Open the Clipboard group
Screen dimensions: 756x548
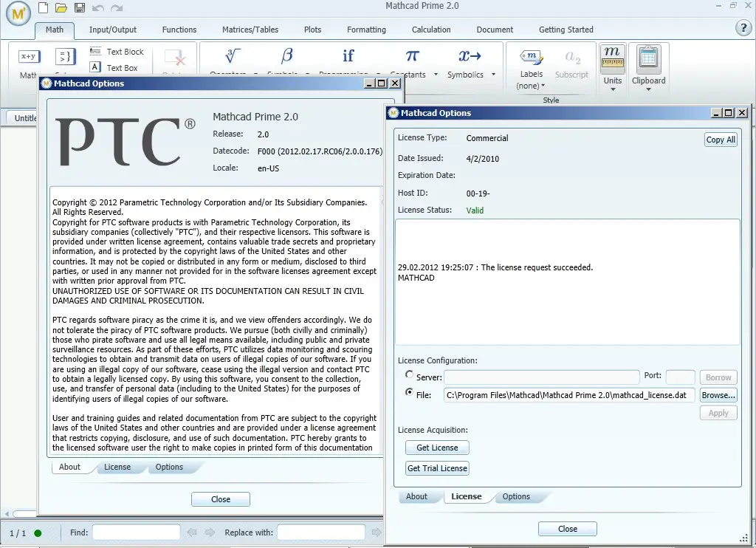tap(648, 67)
